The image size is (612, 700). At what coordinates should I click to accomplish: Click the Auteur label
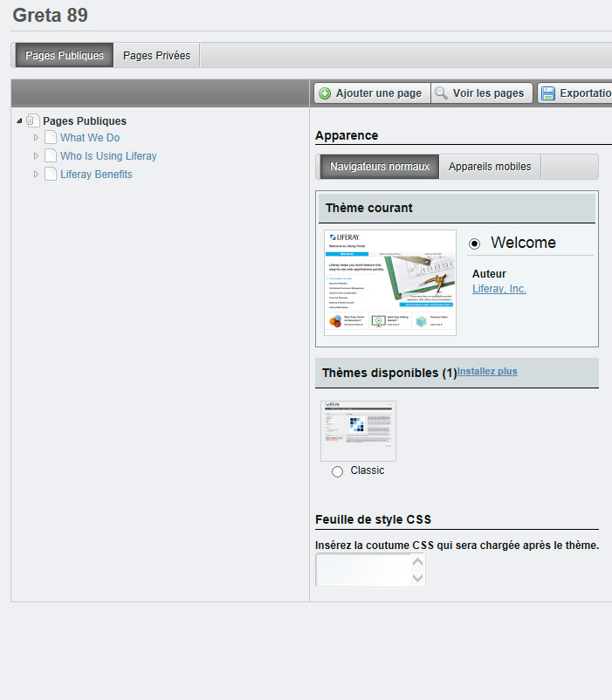click(489, 274)
